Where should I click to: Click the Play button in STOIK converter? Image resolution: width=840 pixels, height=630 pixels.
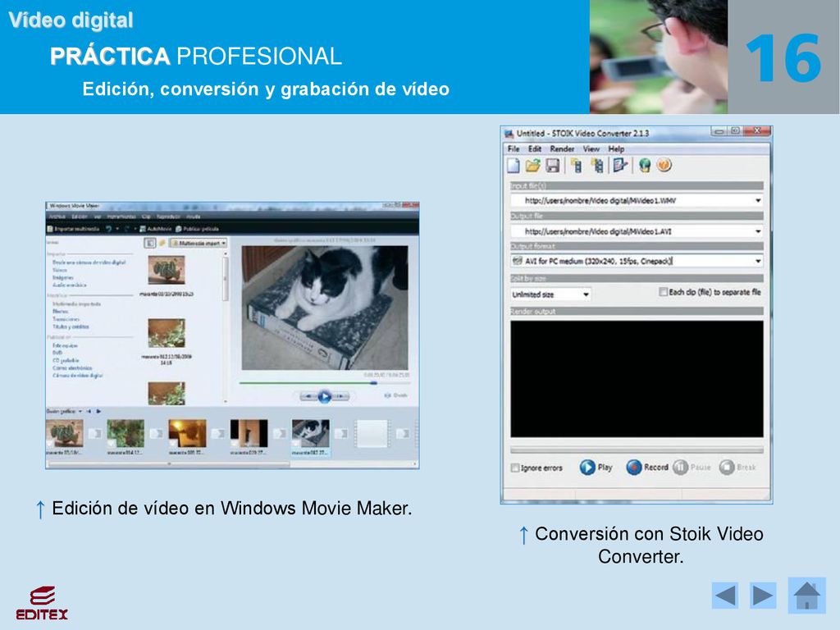point(596,467)
